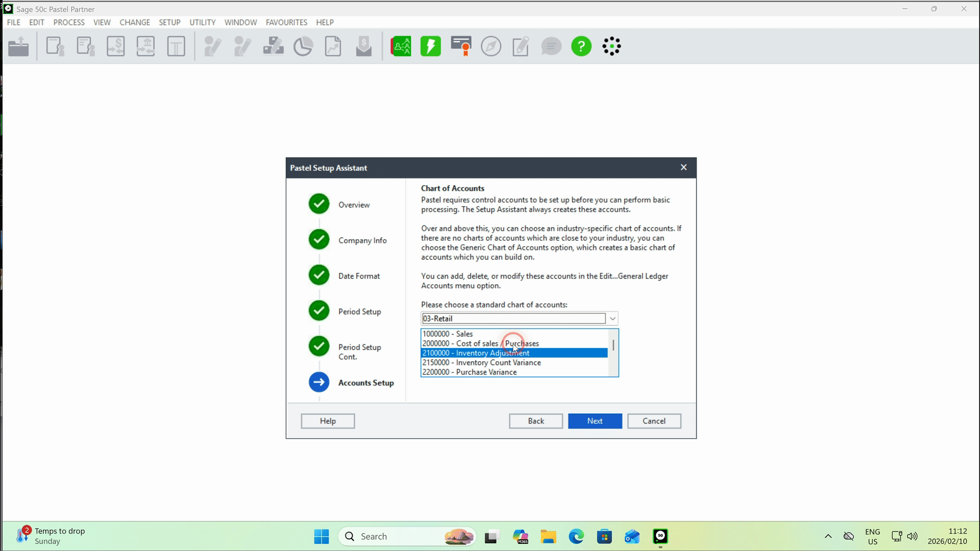
Task: Click the compass toolbar icon
Action: tap(491, 46)
